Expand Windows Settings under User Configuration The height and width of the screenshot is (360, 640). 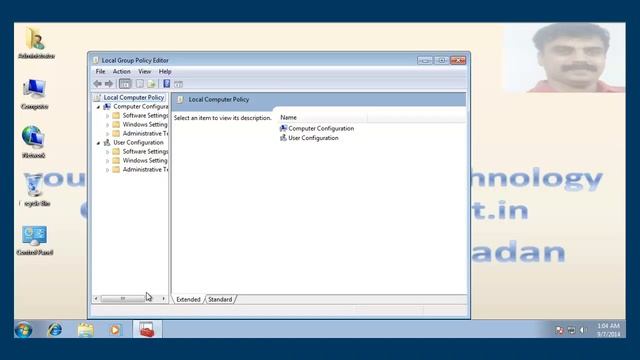(x=107, y=161)
